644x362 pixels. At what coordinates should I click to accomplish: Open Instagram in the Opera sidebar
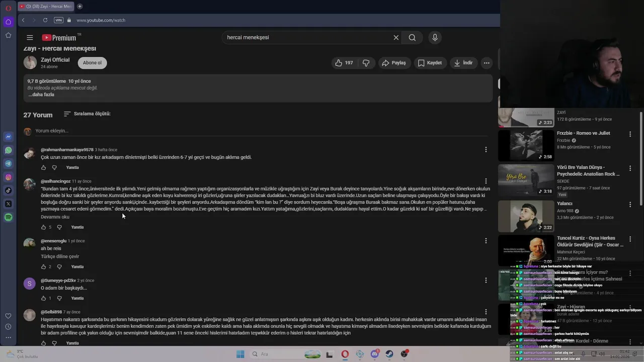(8, 177)
